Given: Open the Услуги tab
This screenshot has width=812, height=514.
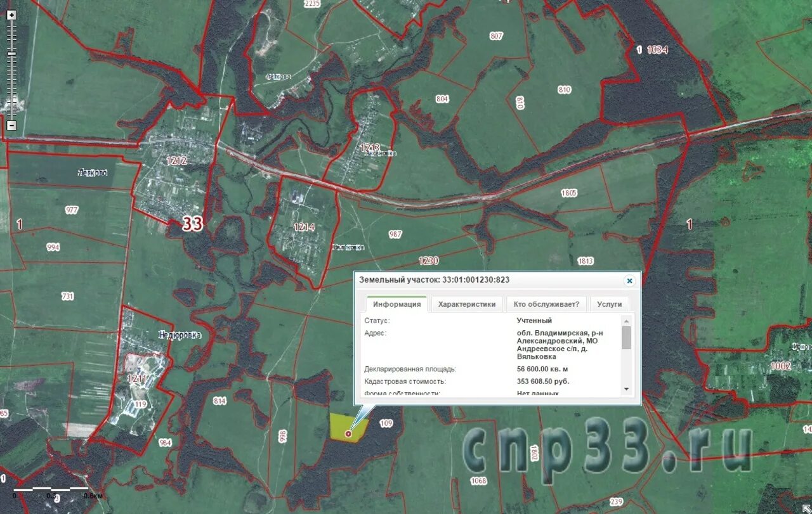Looking at the screenshot, I should pos(610,304).
